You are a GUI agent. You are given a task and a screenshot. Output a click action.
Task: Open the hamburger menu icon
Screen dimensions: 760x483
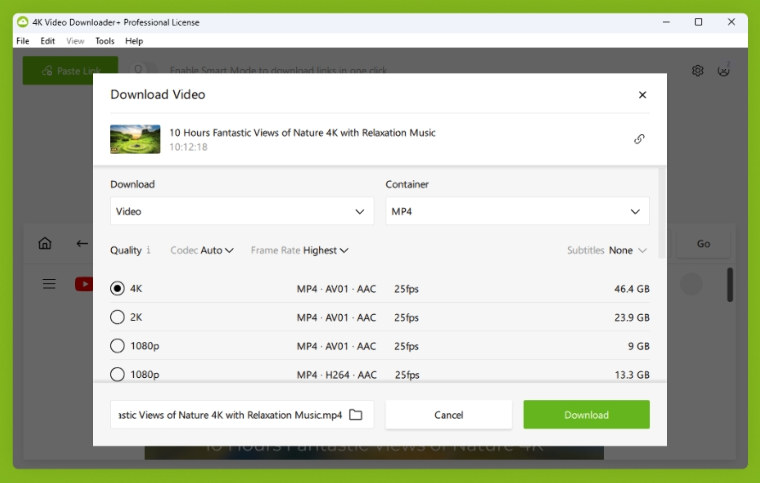click(x=49, y=284)
